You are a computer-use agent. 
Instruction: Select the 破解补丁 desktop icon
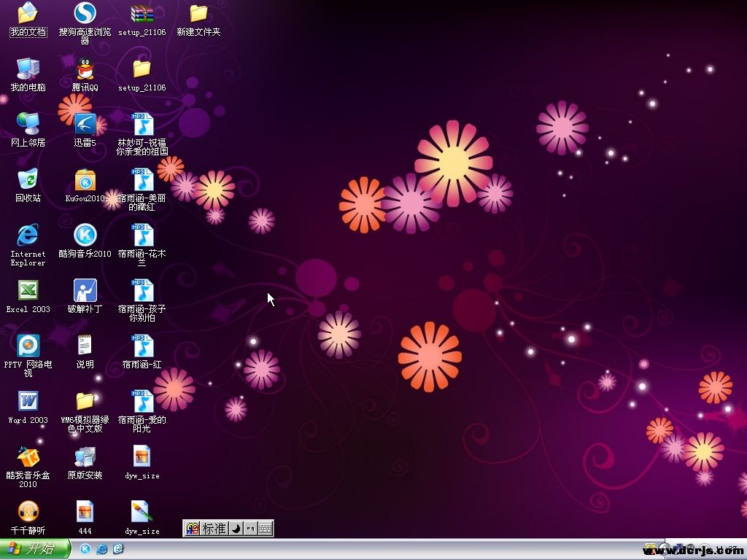(85, 291)
